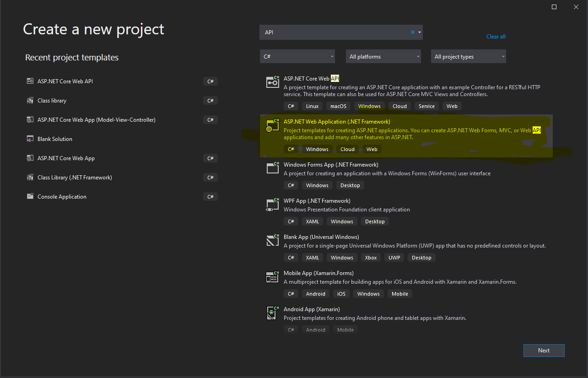Click the Xbox tag under Blank App
The image size is (588, 378).
pyautogui.click(x=371, y=258)
